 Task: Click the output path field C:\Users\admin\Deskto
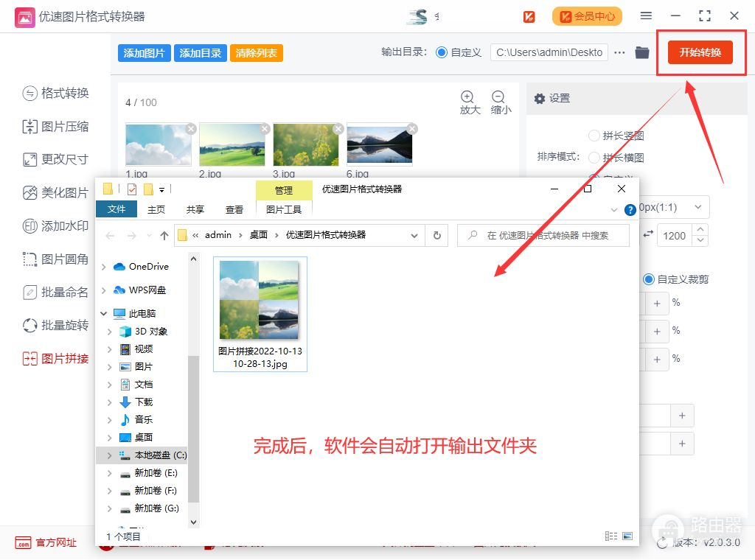coord(549,52)
